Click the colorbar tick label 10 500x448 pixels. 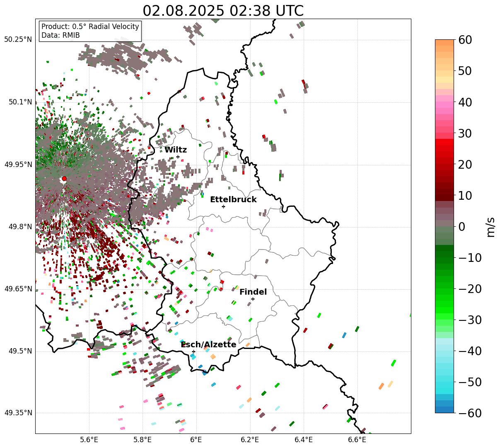[466, 196]
